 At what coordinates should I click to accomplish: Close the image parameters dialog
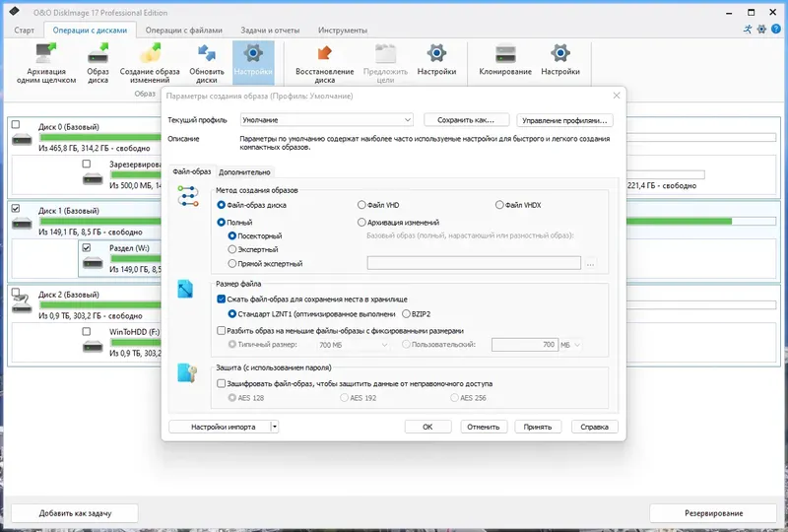[x=617, y=96]
